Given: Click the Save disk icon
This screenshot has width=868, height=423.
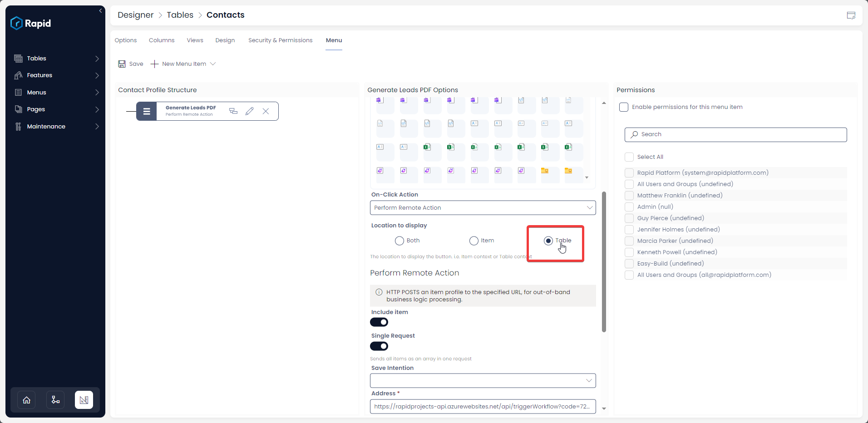Looking at the screenshot, I should coord(122,64).
